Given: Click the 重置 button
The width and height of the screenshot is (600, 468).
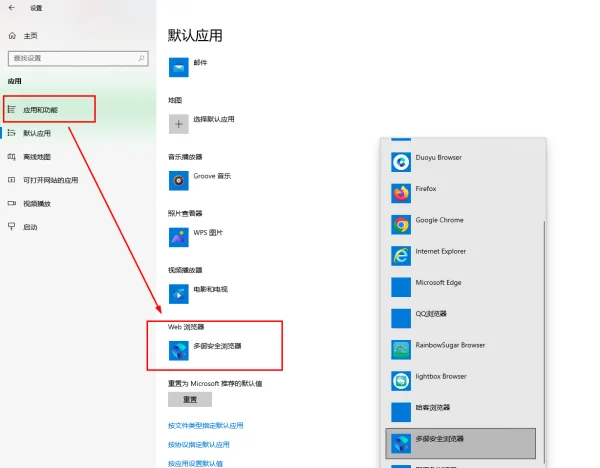Looking at the screenshot, I should (x=190, y=400).
